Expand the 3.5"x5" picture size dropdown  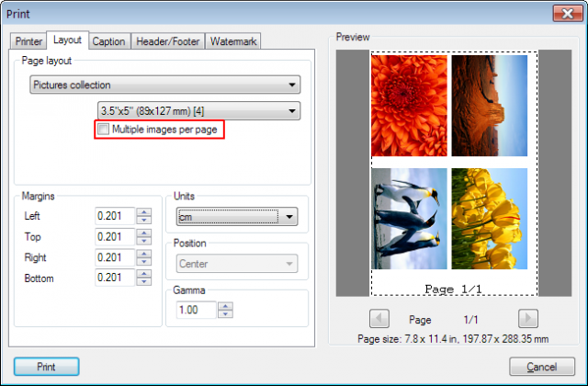198,111
